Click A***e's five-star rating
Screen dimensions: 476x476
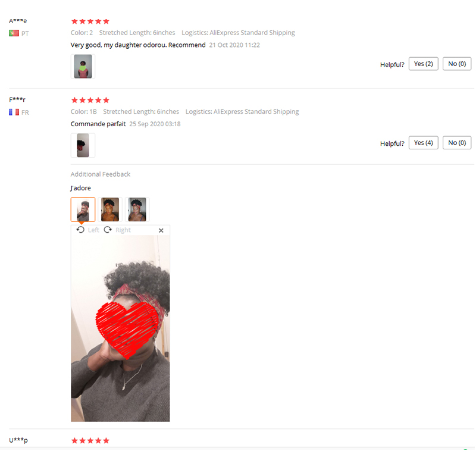point(90,21)
